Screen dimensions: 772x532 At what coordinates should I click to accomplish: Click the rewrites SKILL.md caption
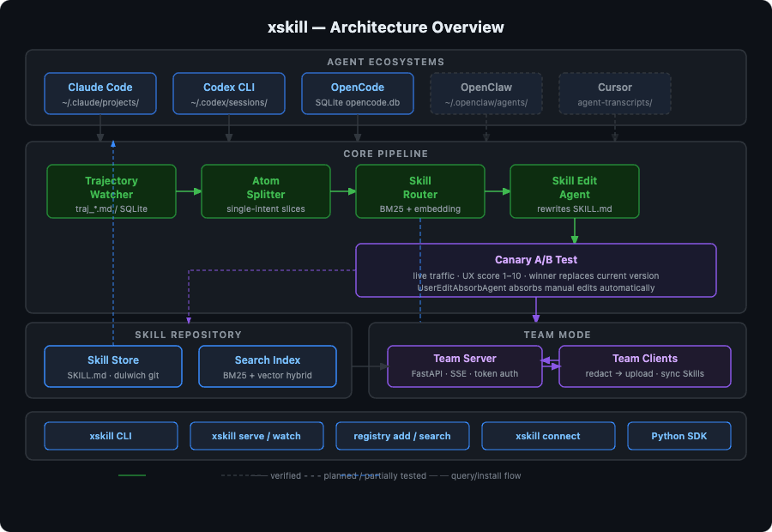click(575, 209)
